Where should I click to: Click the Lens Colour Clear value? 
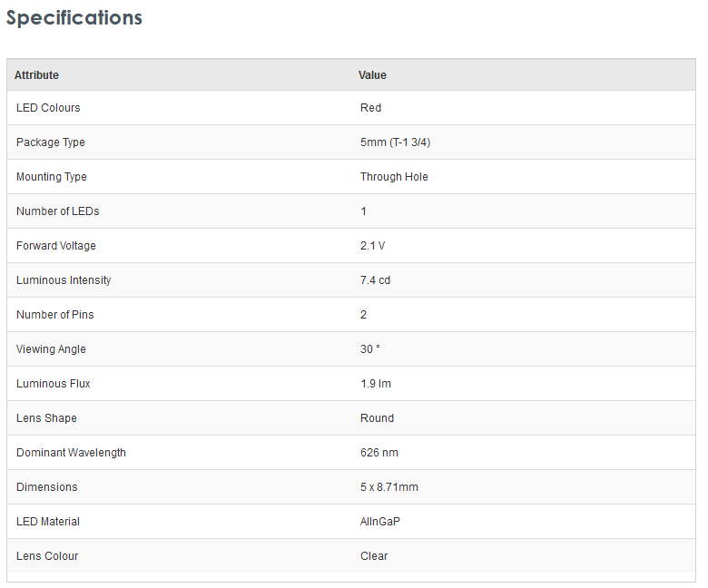click(374, 556)
